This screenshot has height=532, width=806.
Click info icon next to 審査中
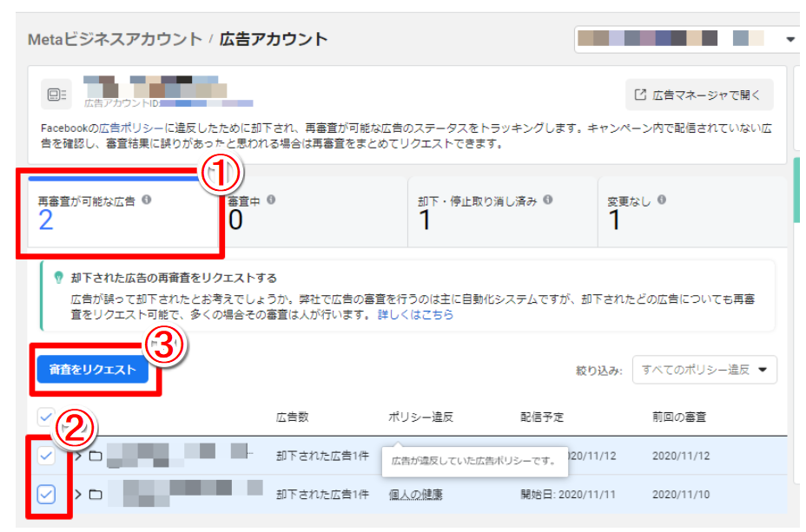[x=272, y=200]
